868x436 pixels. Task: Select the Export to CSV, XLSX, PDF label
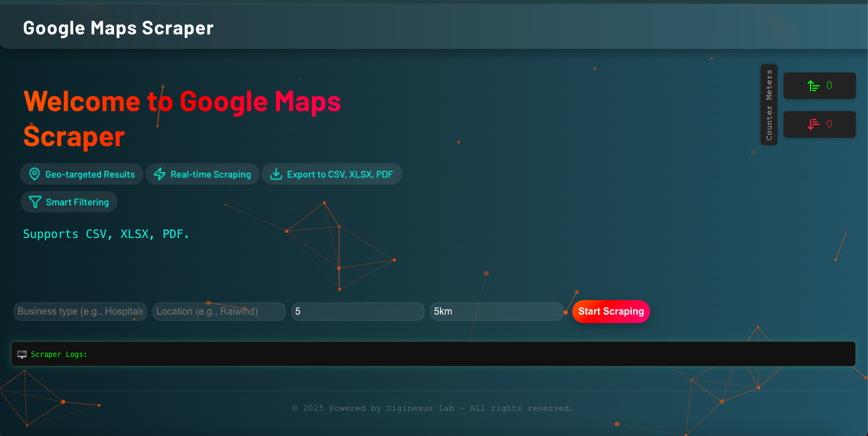pos(340,175)
